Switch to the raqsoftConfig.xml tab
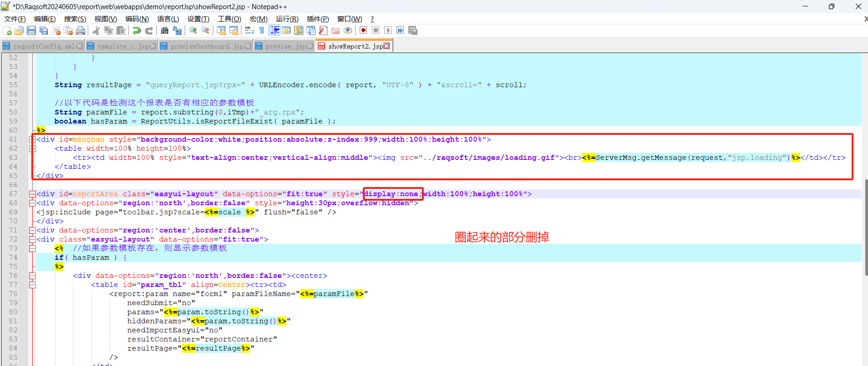This screenshot has width=868, height=366. [x=43, y=46]
